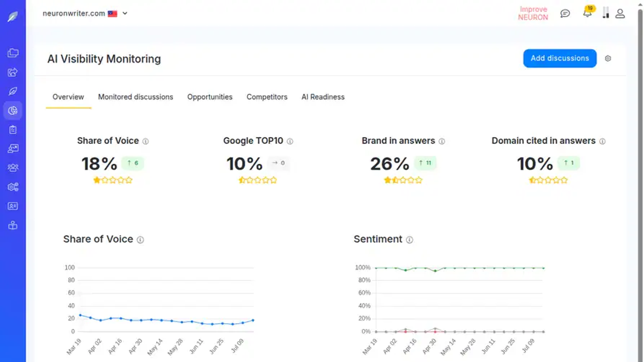Click the usage bars icon in header
The width and height of the screenshot is (644, 362).
point(605,13)
